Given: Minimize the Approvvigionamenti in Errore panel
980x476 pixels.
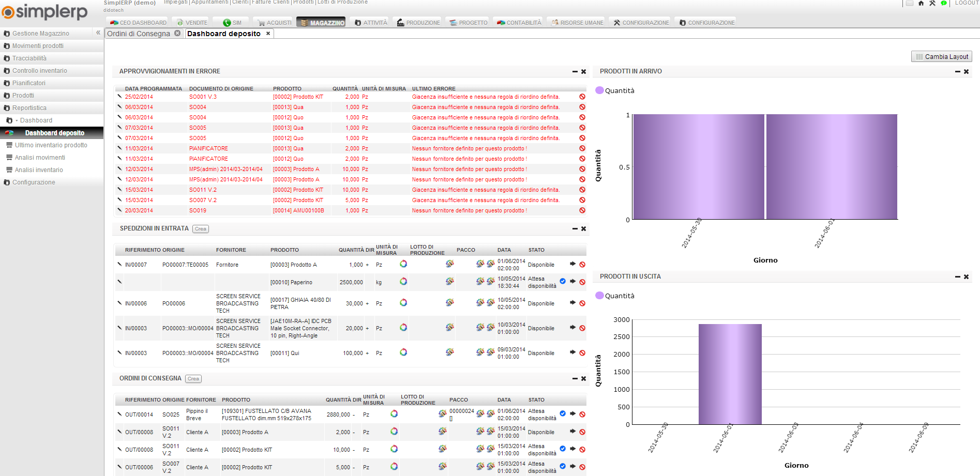Looking at the screenshot, I should [575, 72].
